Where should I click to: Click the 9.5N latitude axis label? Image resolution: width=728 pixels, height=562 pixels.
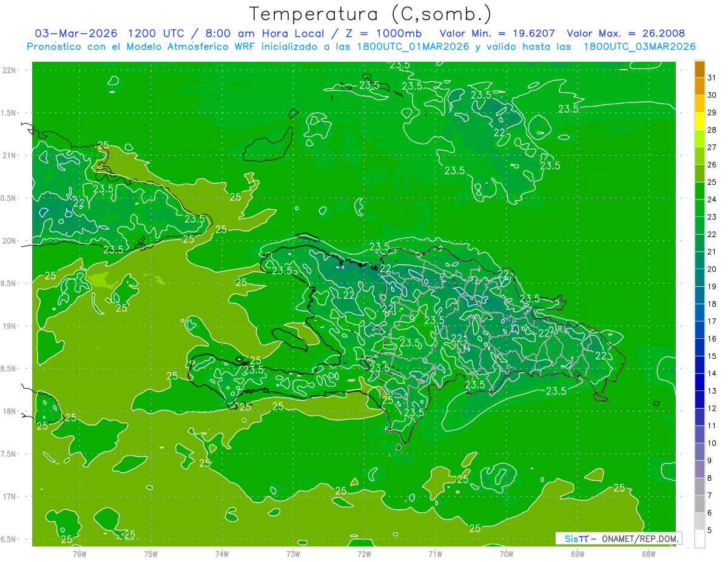(x=9, y=283)
